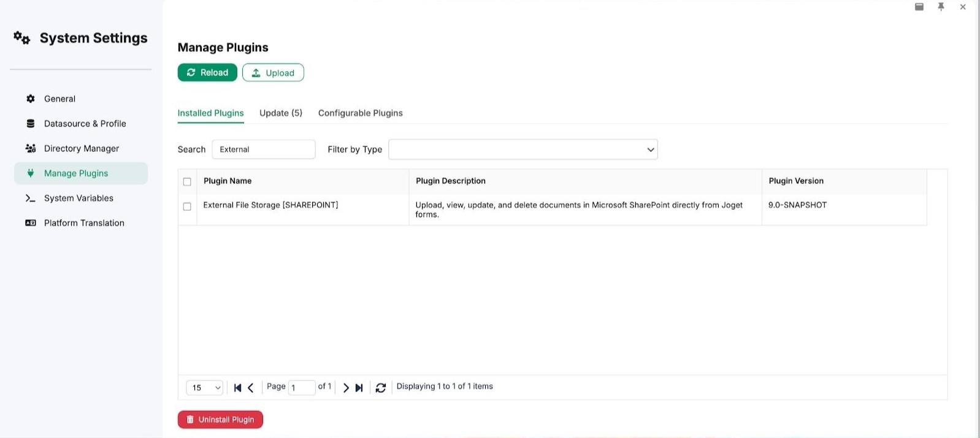Select all plugins header checkbox

click(187, 181)
